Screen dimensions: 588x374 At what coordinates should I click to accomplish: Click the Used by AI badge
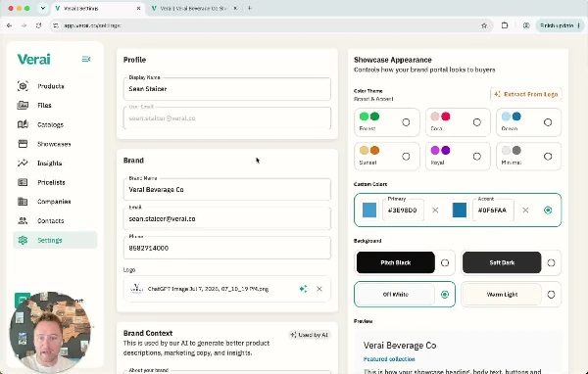click(310, 335)
